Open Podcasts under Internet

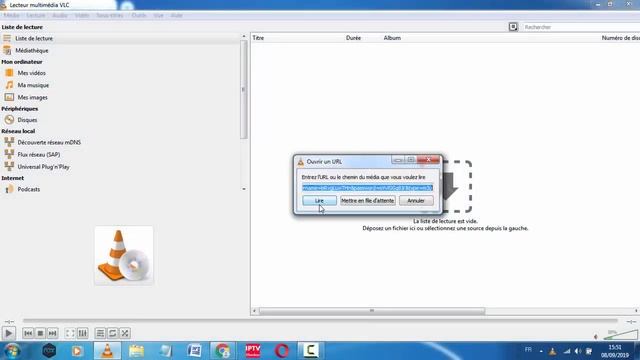pos(29,189)
